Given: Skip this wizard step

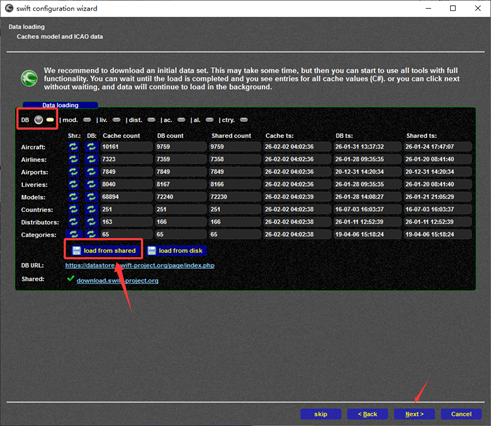Looking at the screenshot, I should [x=321, y=414].
